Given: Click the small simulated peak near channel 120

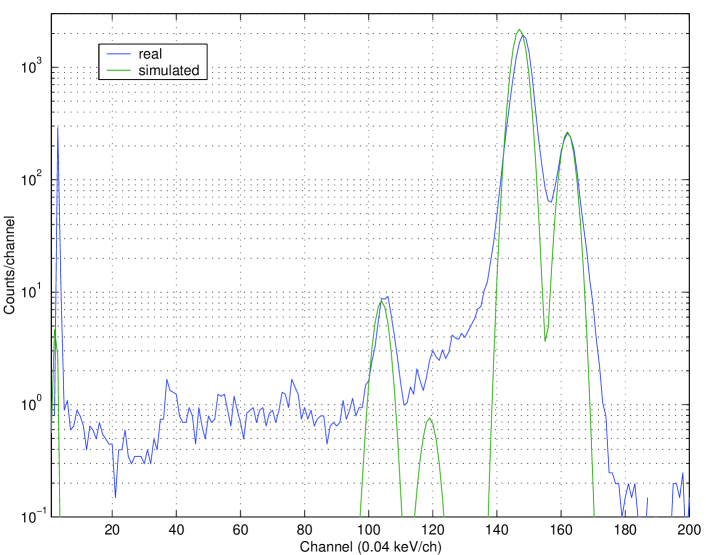Looking at the screenshot, I should (430, 419).
